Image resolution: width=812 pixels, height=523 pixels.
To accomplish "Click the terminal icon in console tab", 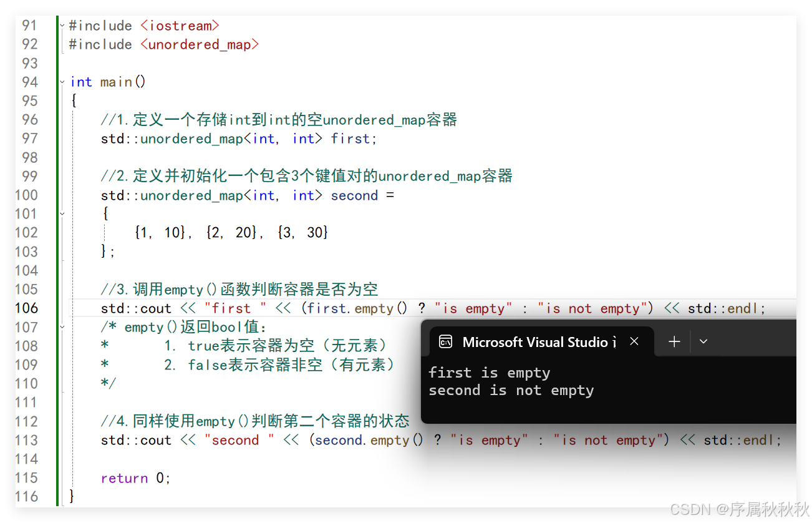I will pos(445,341).
